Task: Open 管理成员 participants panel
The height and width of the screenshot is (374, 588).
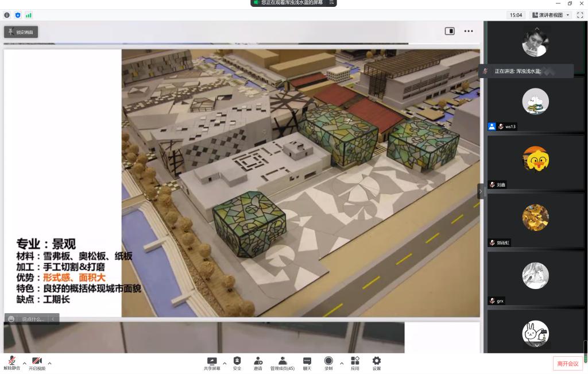Action: pyautogui.click(x=282, y=361)
